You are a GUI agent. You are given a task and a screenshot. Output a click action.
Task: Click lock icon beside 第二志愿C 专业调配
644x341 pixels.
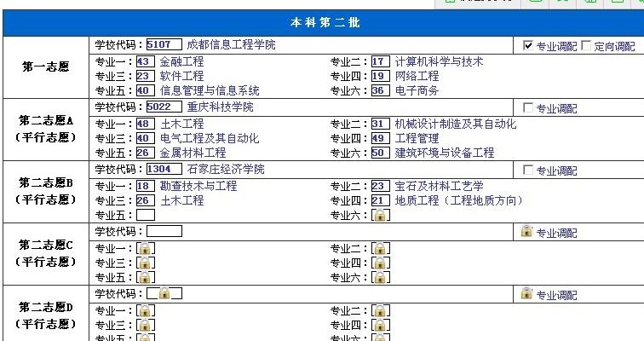click(526, 231)
